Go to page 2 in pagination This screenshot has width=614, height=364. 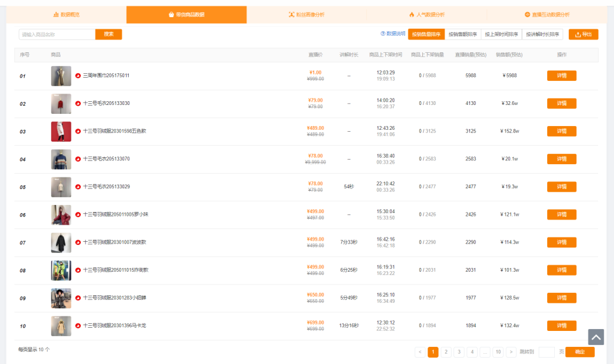point(446,352)
